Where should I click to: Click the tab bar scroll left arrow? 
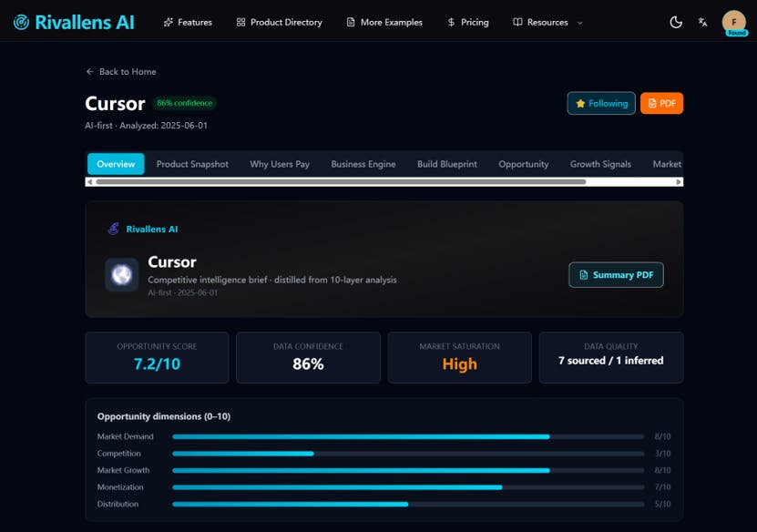[x=90, y=182]
